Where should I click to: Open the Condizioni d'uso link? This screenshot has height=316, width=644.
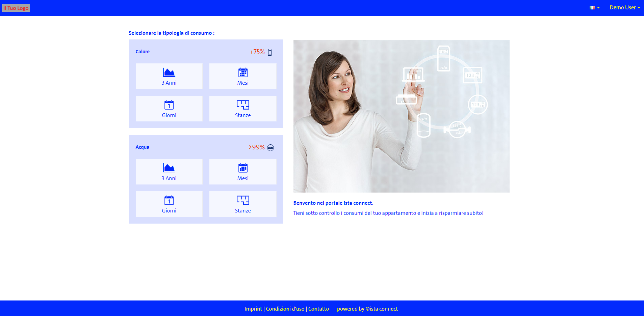coord(285,309)
